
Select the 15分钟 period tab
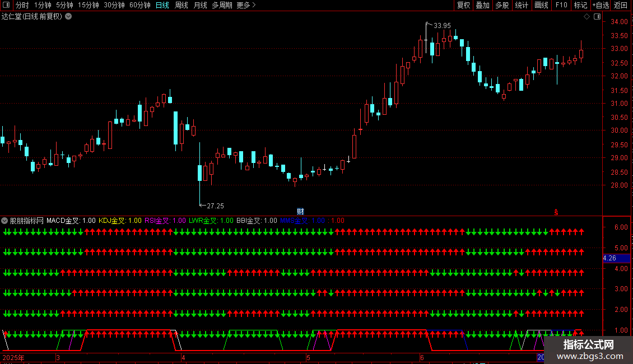click(89, 5)
